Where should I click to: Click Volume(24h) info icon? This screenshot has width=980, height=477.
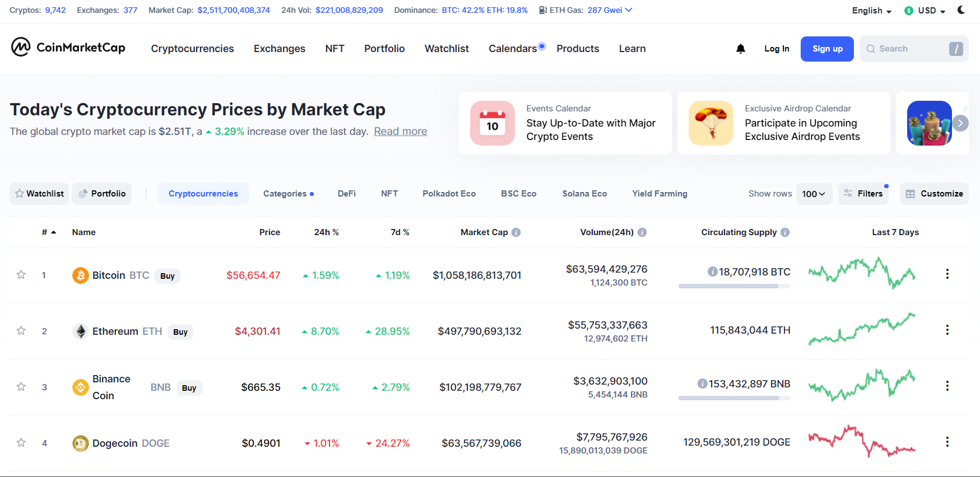point(642,232)
